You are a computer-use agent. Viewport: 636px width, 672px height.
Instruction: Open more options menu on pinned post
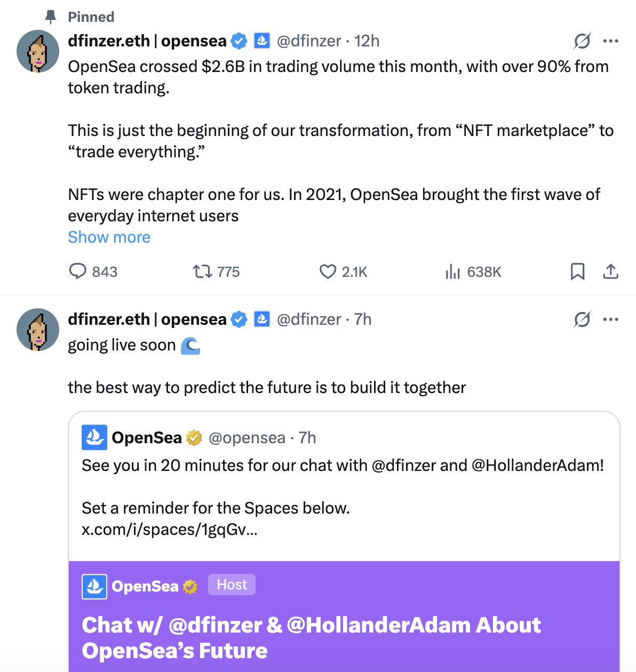[610, 41]
